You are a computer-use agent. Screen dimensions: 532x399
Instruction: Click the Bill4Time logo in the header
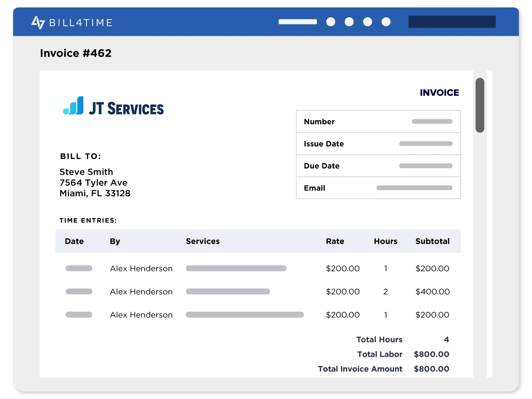point(72,22)
